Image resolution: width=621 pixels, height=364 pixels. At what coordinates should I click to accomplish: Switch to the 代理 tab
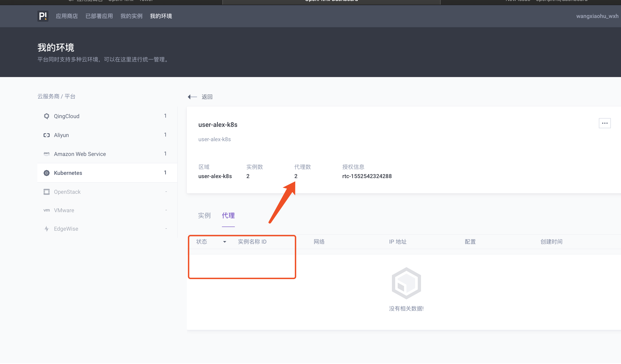228,215
